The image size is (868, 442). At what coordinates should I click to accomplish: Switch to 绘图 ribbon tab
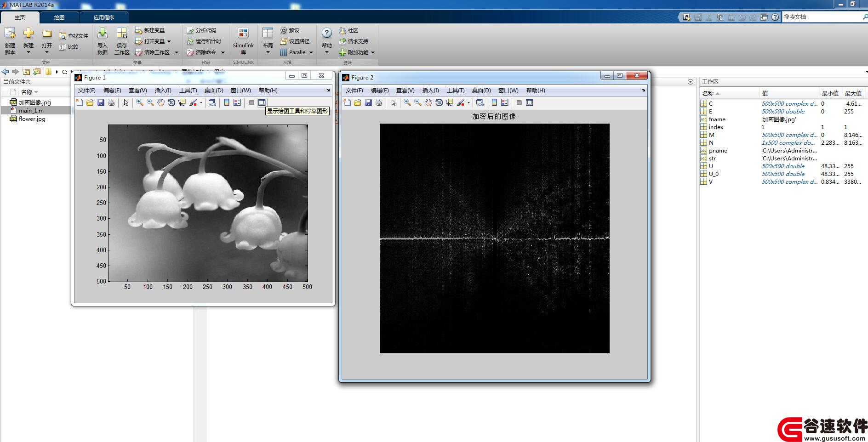tap(59, 17)
